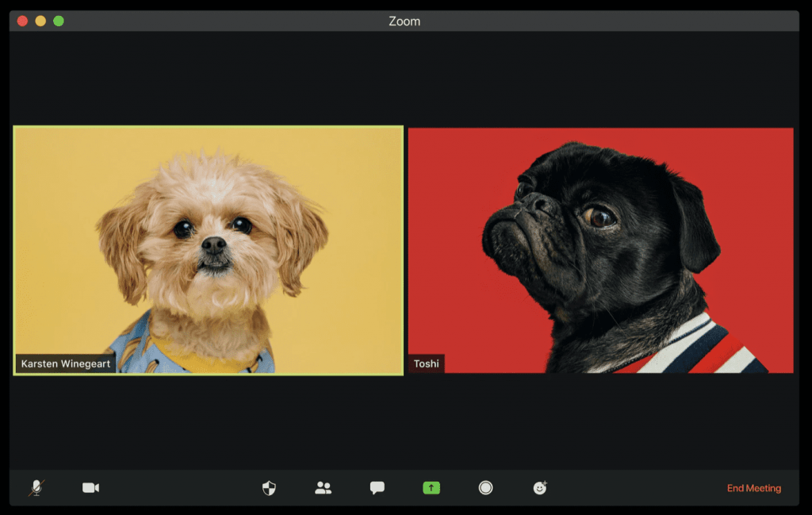Toggle the video camera off
The image size is (812, 515).
click(90, 488)
